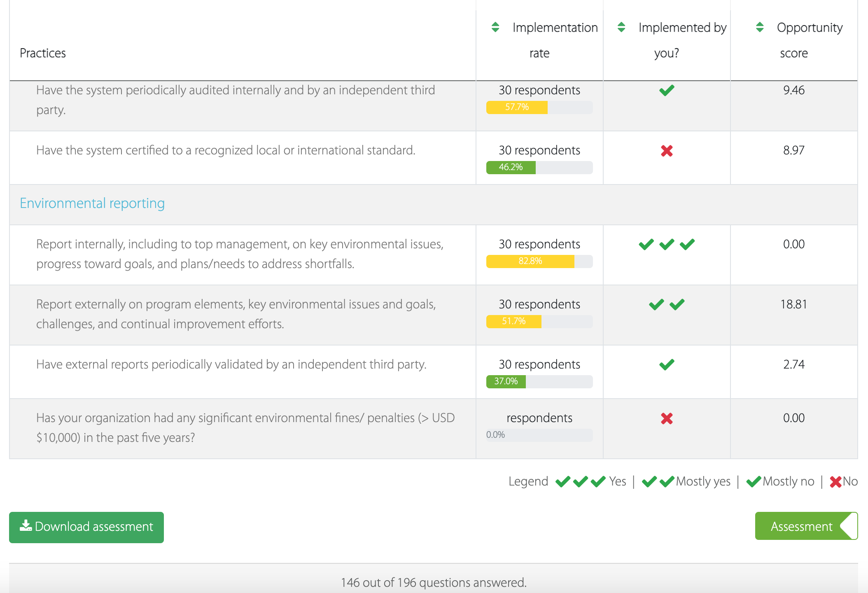Sort by Opportunity score arrows
The image size is (868, 593).
point(760,27)
